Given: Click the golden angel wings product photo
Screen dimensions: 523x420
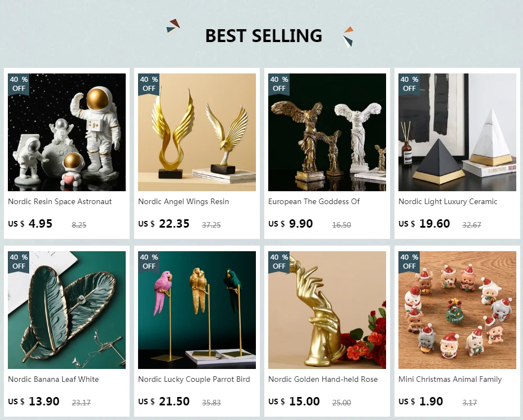Looking at the screenshot, I should coord(197,132).
